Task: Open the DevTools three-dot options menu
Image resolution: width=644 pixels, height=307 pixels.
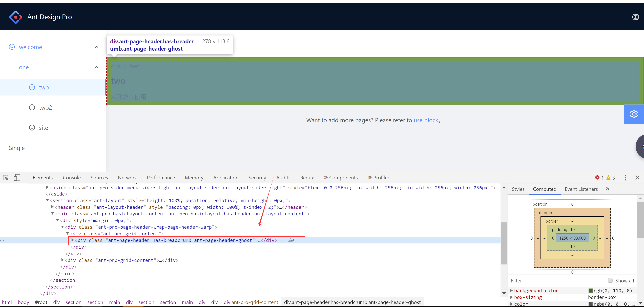Action: tap(626, 178)
